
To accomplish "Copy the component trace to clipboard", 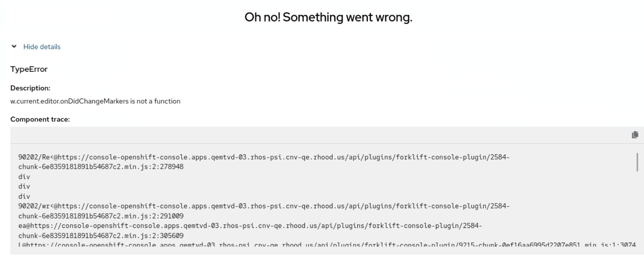I will [635, 135].
